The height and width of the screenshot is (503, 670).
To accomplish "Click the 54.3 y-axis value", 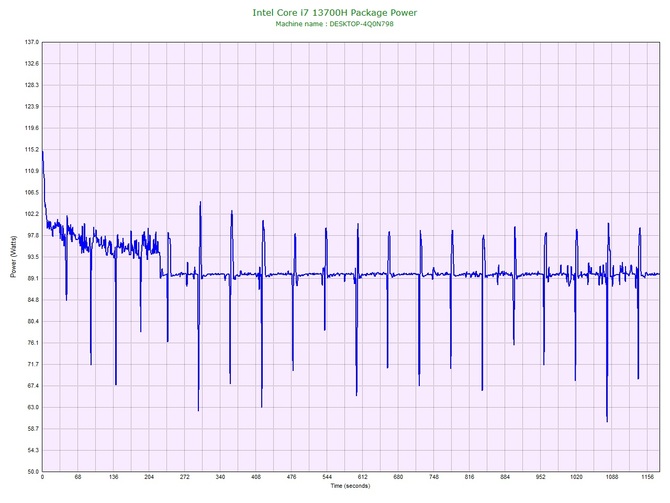I will pyautogui.click(x=33, y=450).
